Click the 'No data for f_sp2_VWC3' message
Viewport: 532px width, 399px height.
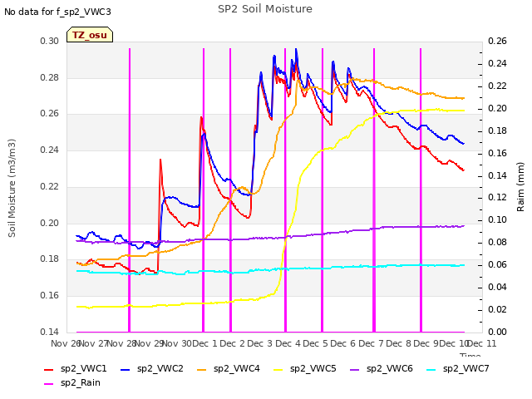[57, 12]
